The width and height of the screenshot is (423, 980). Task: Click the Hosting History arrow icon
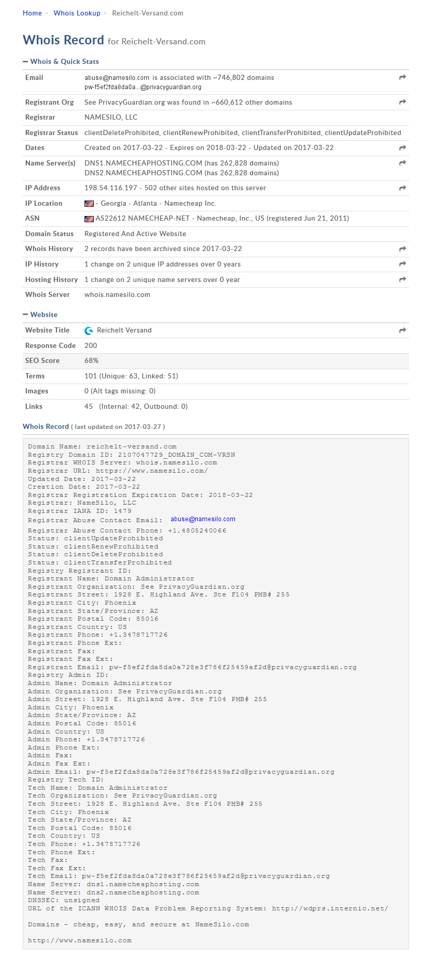402,279
